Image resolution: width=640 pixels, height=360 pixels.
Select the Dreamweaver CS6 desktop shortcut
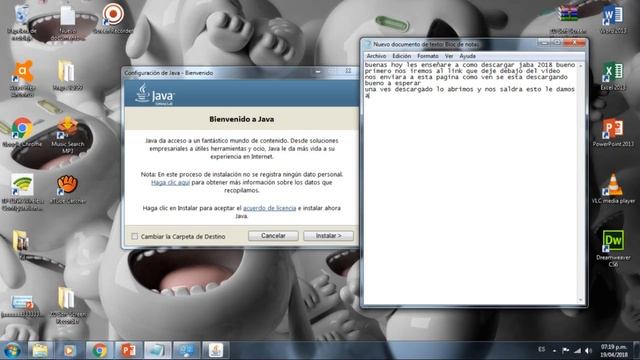[613, 248]
